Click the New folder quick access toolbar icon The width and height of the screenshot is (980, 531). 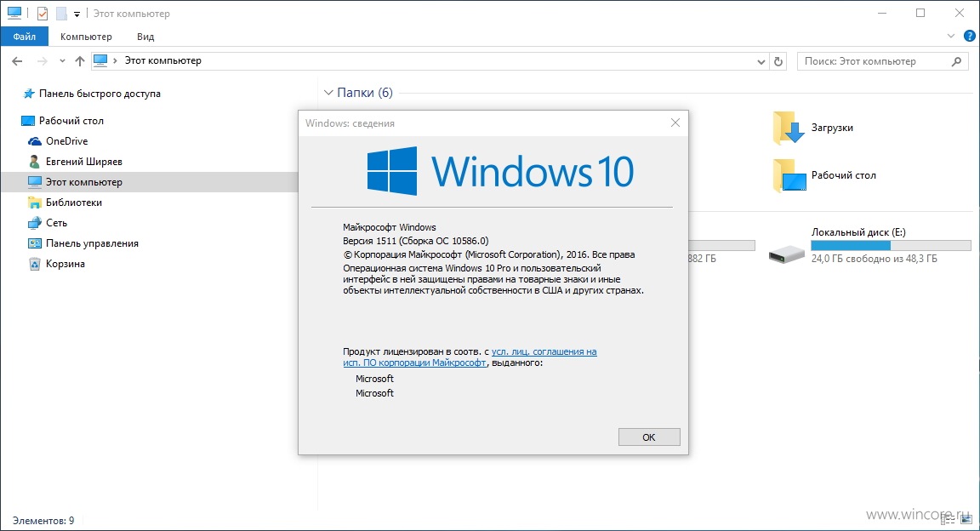[61, 13]
